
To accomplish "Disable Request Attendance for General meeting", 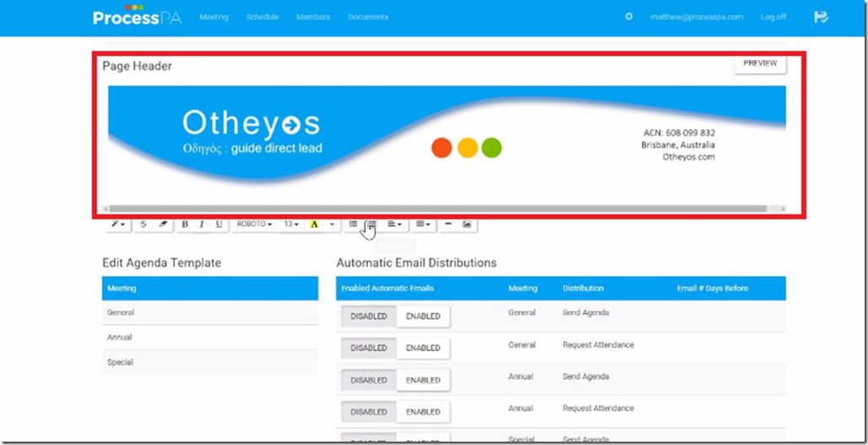I will 368,348.
